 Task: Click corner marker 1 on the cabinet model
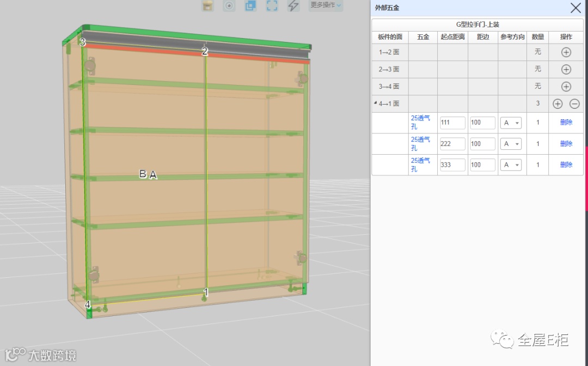point(206,292)
